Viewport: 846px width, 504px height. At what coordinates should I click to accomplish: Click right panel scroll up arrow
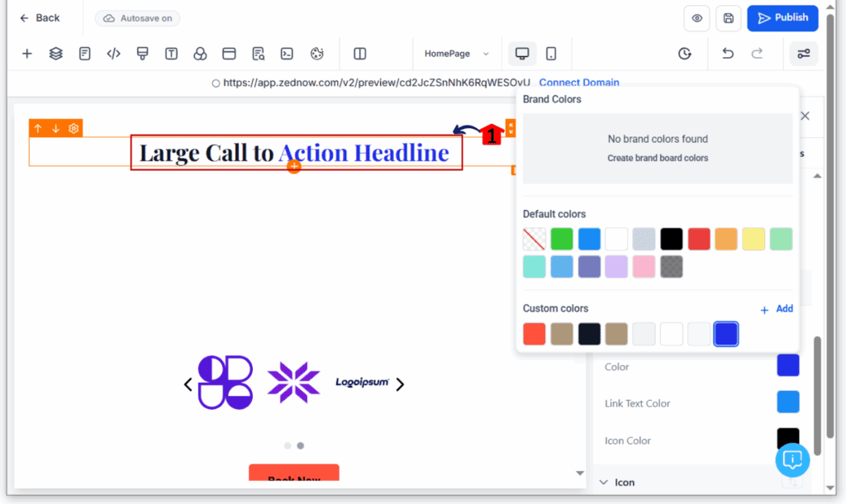coord(817,176)
